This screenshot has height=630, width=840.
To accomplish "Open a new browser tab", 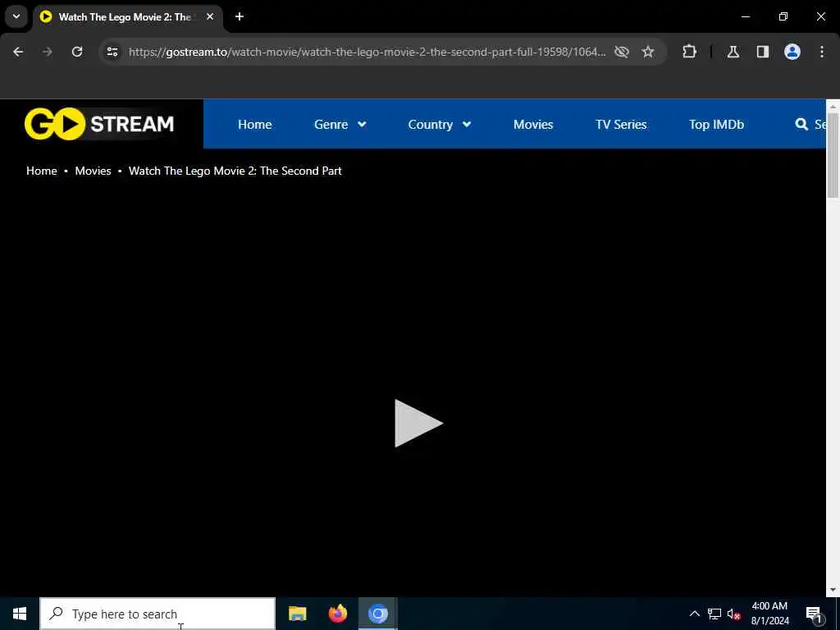I will pyautogui.click(x=240, y=16).
